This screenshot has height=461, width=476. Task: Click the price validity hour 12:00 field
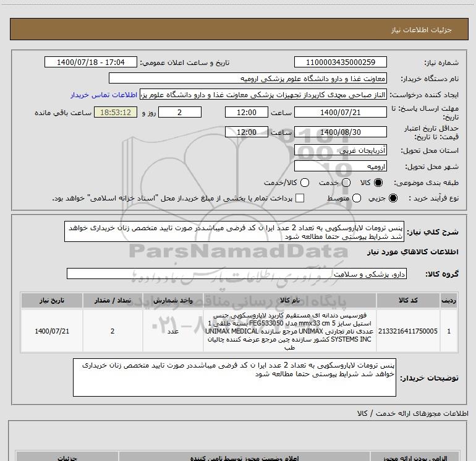[x=247, y=132]
